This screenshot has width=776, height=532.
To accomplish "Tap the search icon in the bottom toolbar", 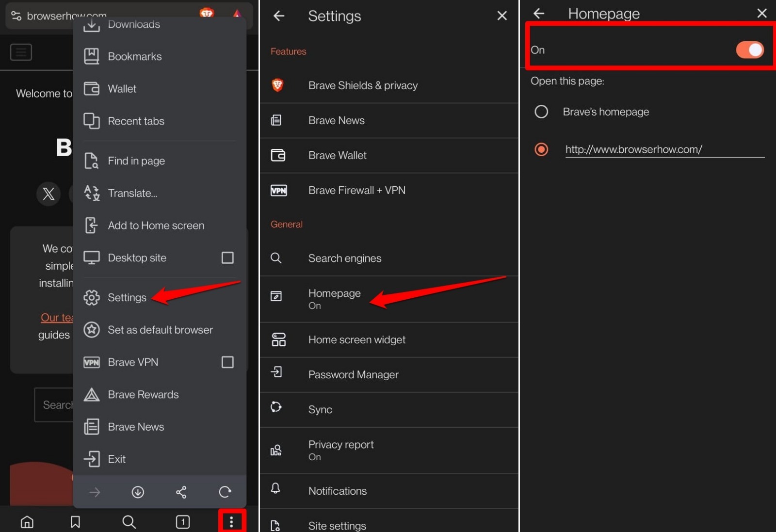I will [129, 522].
